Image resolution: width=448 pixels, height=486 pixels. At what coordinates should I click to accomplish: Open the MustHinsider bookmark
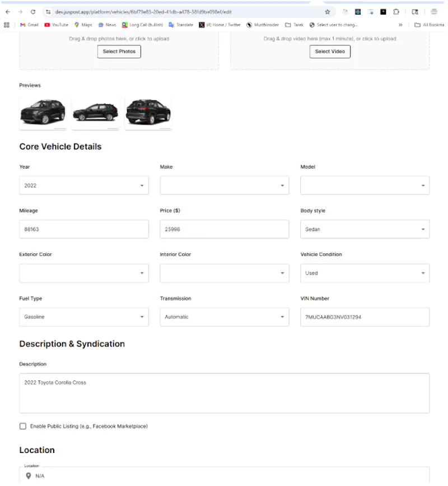263,25
